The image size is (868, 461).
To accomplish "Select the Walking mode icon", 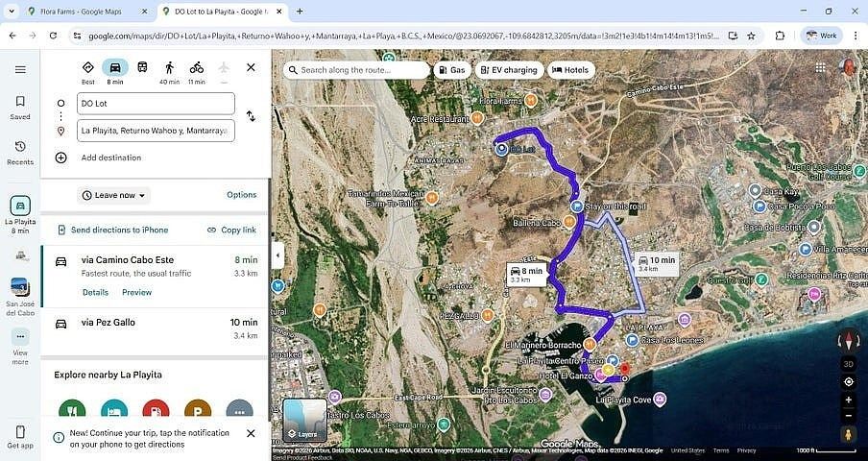I will pyautogui.click(x=169, y=67).
